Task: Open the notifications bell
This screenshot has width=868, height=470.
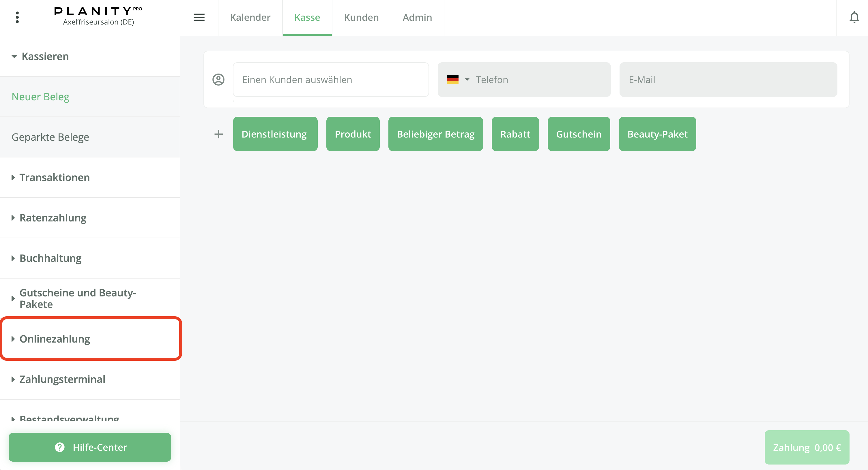Action: coord(854,17)
